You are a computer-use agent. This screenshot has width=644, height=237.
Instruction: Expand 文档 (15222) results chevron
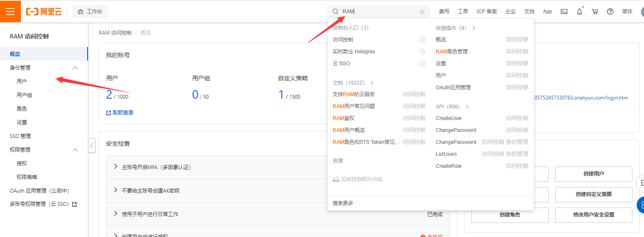pos(372,83)
